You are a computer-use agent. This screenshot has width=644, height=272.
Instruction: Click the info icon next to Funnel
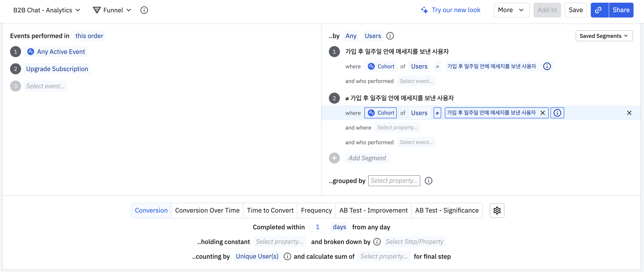pos(144,10)
